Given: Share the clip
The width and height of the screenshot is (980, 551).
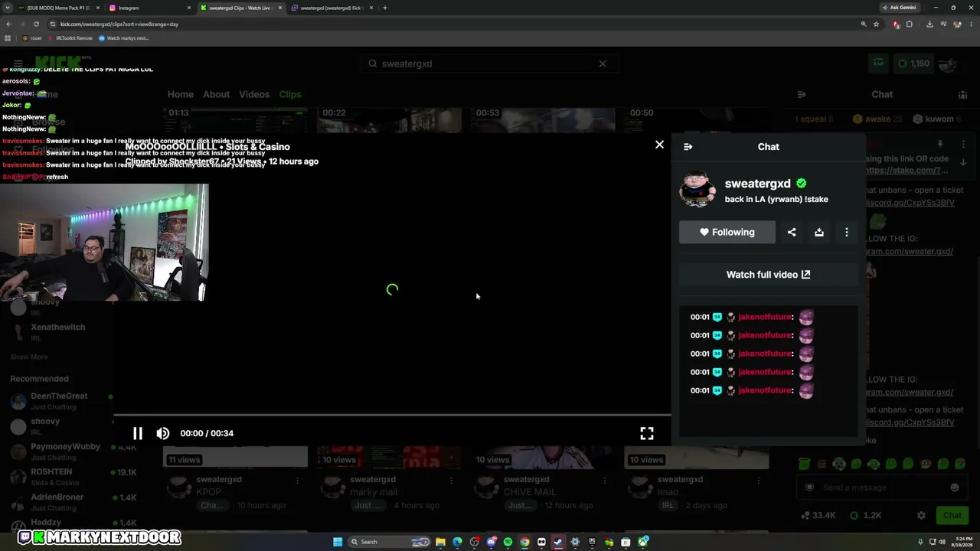Looking at the screenshot, I should point(792,232).
